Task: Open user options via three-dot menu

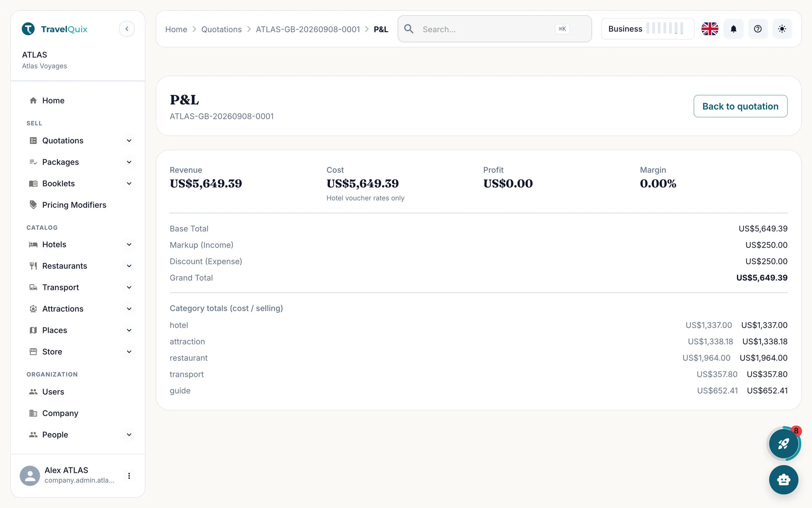Action: [x=129, y=475]
